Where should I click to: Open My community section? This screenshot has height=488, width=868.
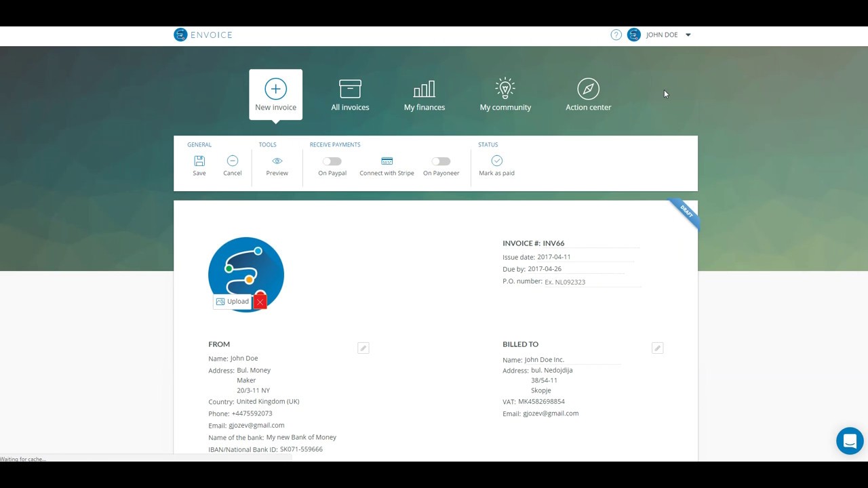pos(505,95)
